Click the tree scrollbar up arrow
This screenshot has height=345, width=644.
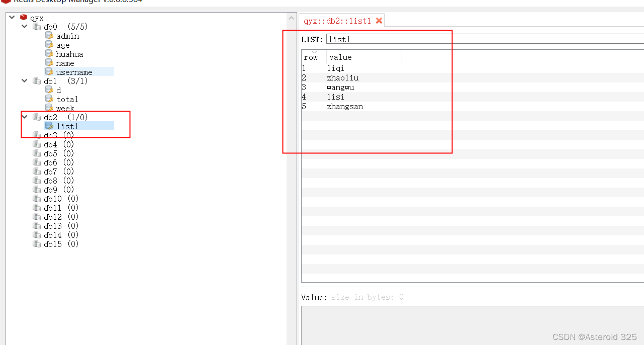(291, 18)
